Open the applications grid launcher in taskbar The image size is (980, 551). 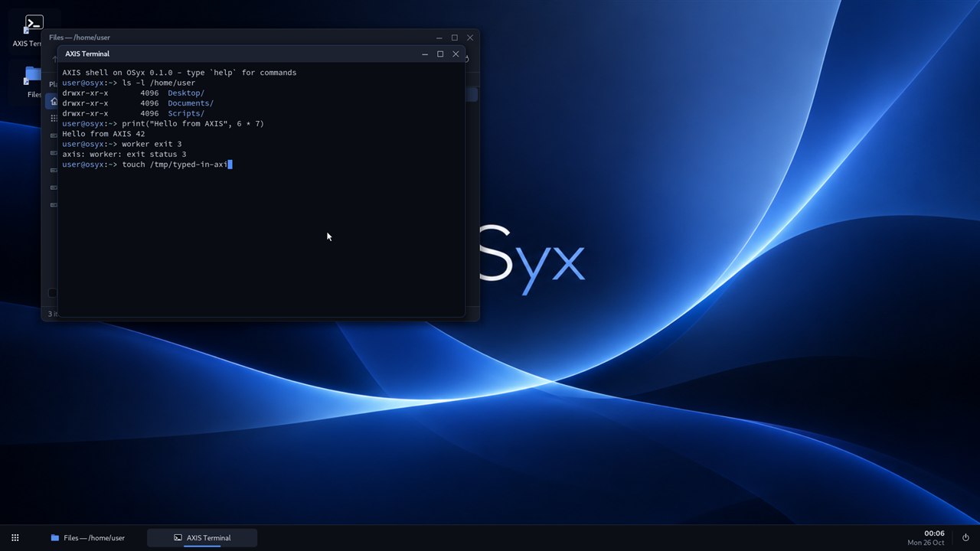(x=15, y=538)
